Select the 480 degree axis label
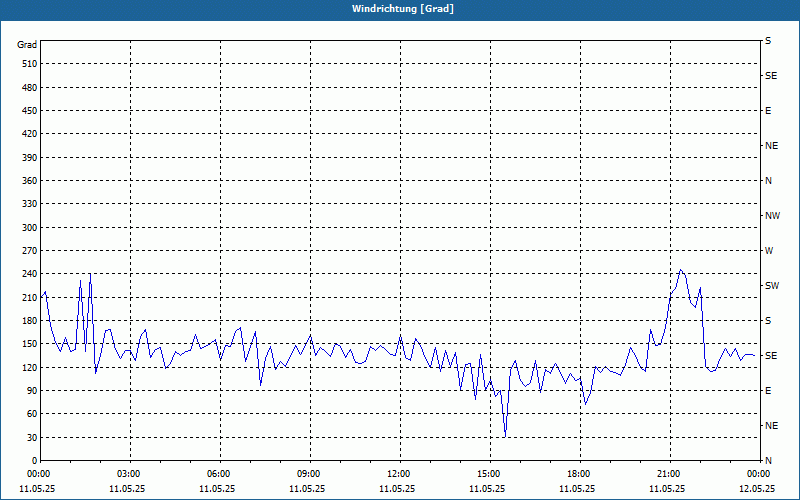The height and width of the screenshot is (500, 800). 30,88
